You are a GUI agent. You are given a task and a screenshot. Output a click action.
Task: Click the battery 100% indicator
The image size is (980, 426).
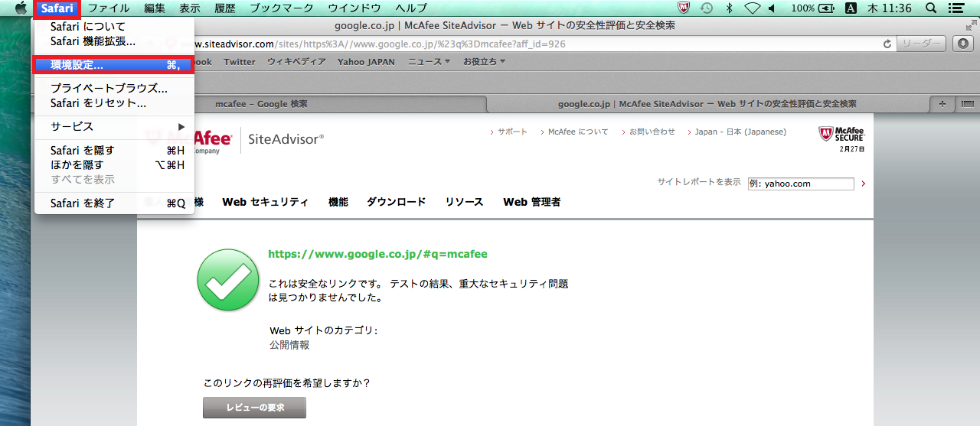coord(813,8)
